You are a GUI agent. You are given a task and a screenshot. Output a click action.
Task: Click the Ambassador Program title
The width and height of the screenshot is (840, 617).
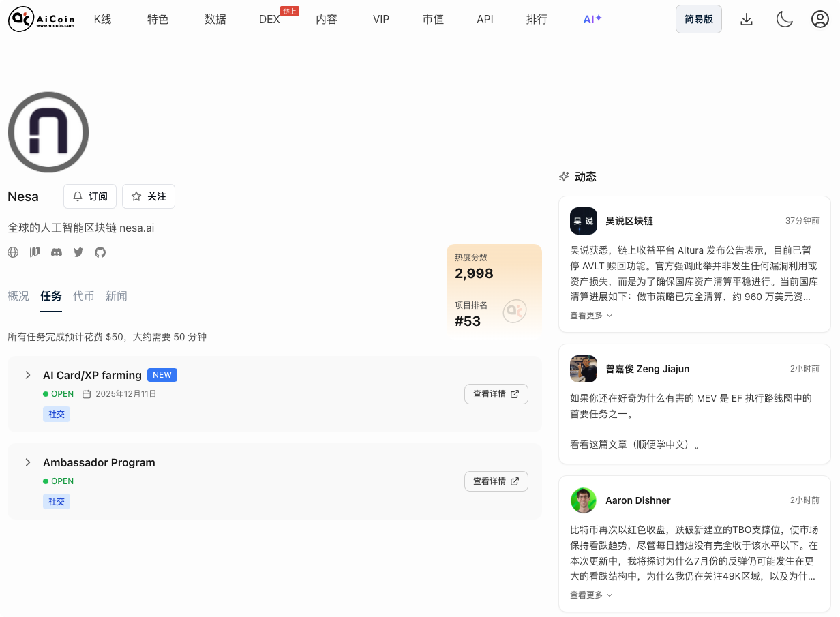99,462
